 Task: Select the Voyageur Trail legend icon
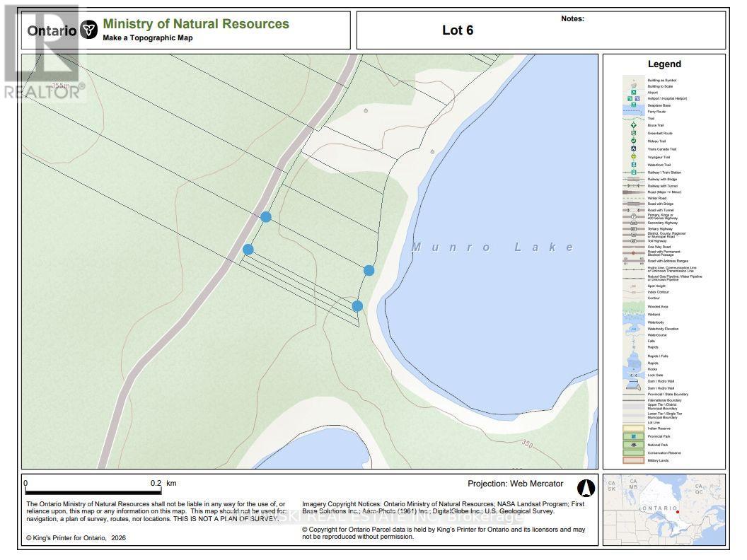(x=633, y=156)
